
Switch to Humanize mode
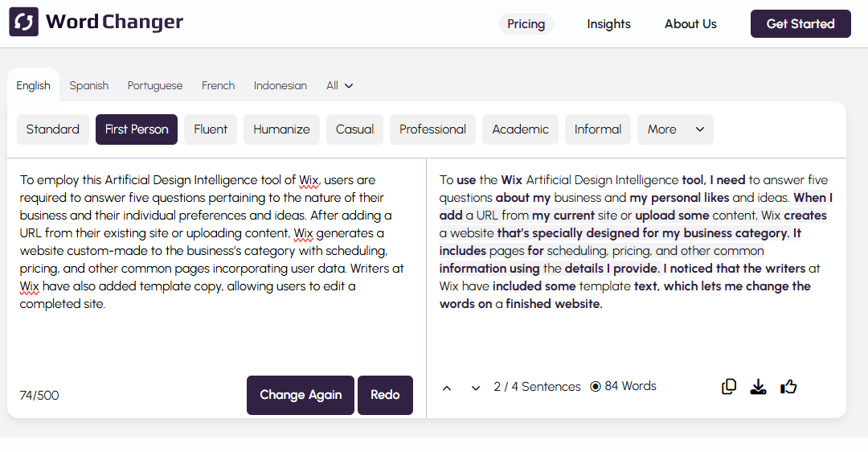[281, 129]
